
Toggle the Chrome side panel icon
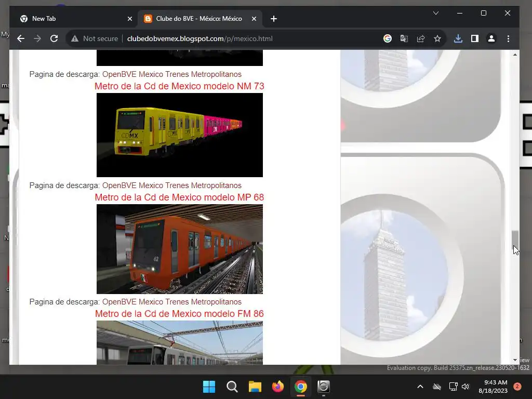click(475, 38)
